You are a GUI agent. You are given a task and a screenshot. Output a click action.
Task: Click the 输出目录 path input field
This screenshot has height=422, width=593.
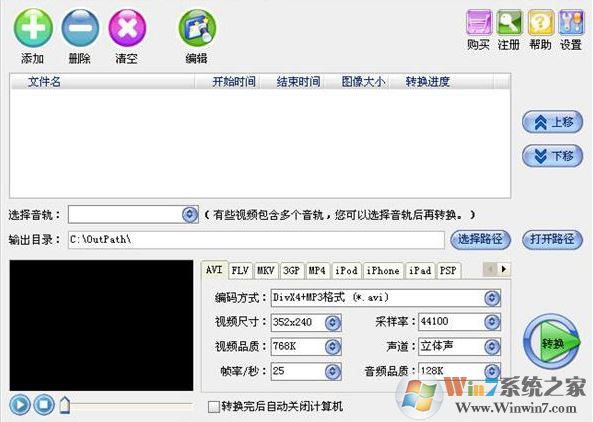click(x=256, y=240)
